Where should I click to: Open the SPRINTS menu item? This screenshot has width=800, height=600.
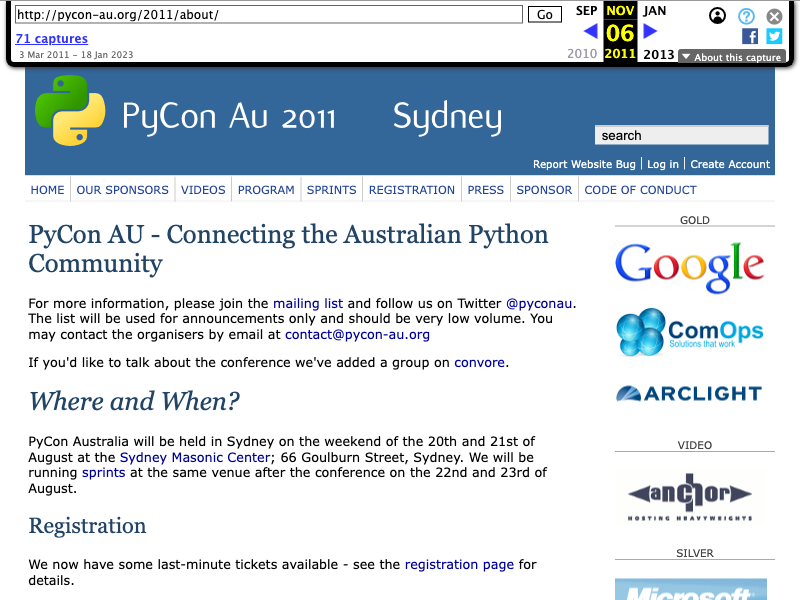332,190
